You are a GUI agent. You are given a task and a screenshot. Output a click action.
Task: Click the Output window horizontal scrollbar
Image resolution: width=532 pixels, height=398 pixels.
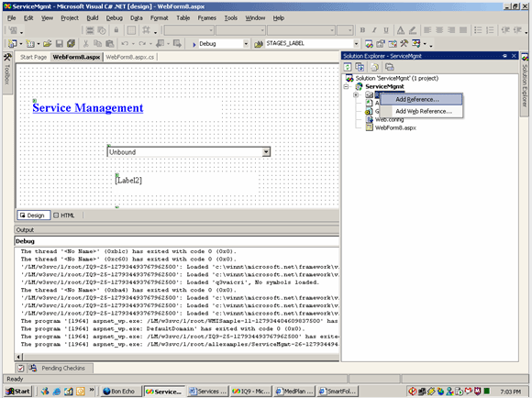coord(180,357)
